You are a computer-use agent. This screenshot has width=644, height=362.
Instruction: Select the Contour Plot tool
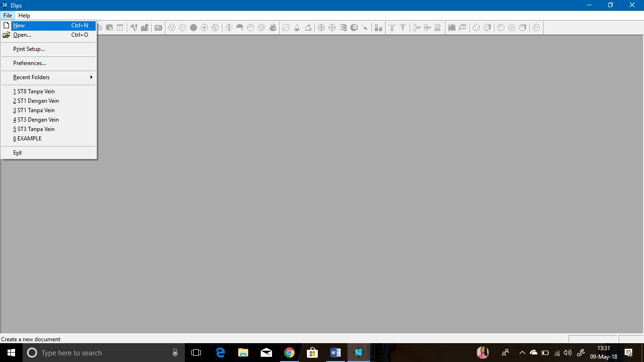click(x=193, y=27)
